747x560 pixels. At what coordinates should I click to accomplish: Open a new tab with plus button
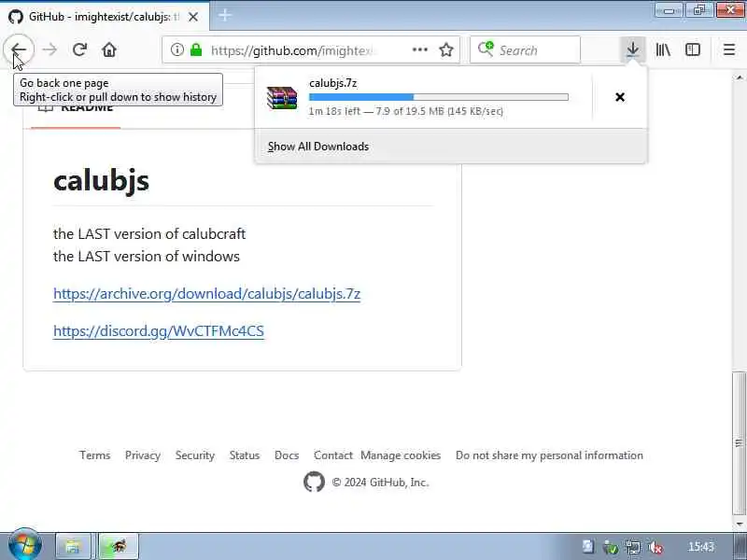coord(224,16)
